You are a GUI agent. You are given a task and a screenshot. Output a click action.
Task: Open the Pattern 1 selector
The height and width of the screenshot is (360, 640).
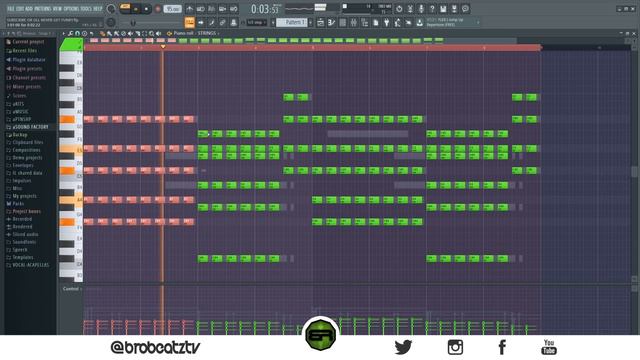click(293, 22)
